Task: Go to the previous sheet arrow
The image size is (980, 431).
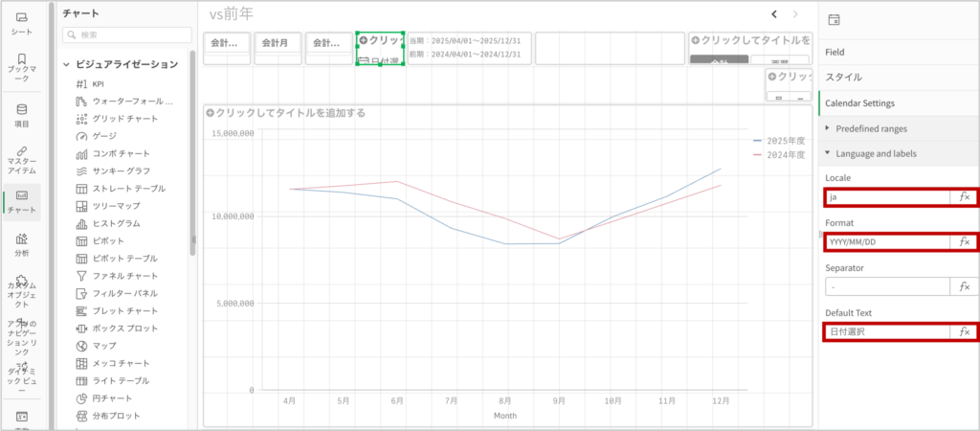Action: point(774,14)
